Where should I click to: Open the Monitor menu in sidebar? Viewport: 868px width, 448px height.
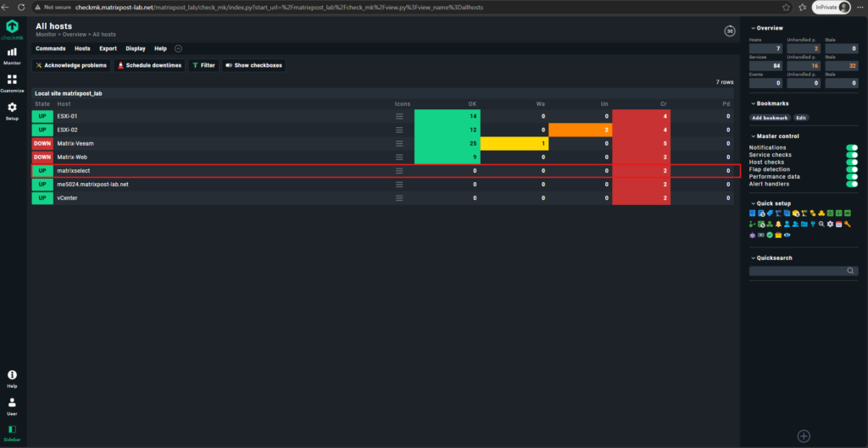[12, 55]
